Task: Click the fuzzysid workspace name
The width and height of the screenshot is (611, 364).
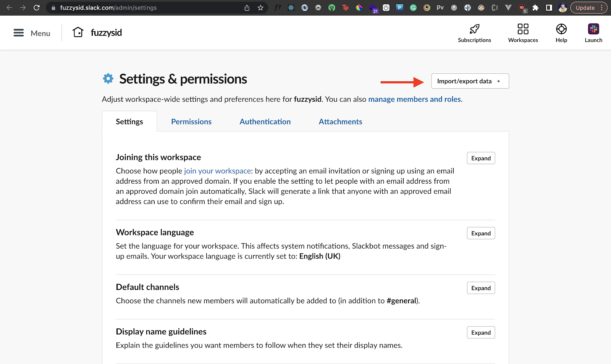Action: click(x=107, y=32)
